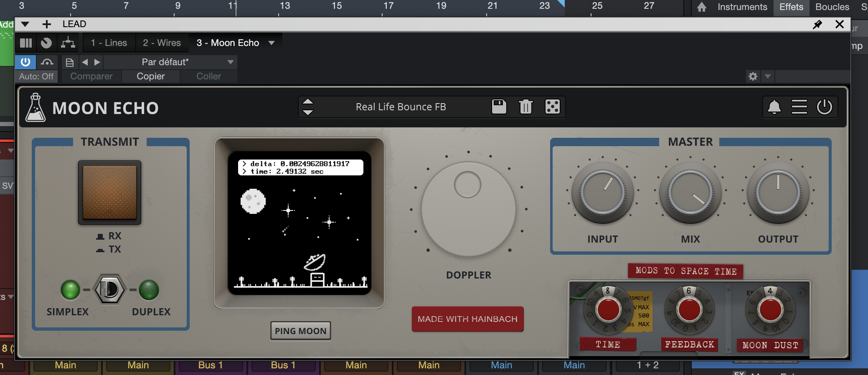Click the MADE WITH HAINBACH button

[x=468, y=319]
